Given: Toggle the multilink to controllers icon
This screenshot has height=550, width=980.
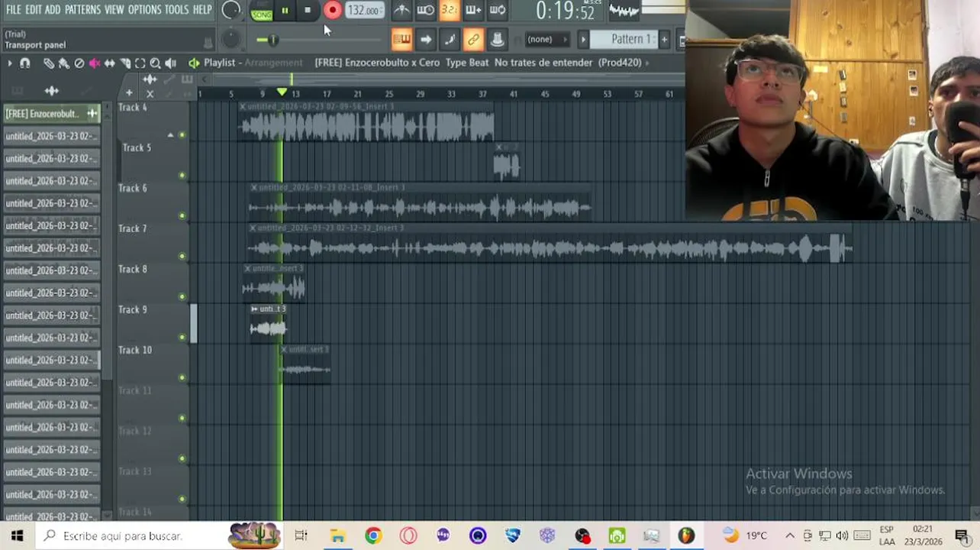Looking at the screenshot, I should (x=473, y=39).
